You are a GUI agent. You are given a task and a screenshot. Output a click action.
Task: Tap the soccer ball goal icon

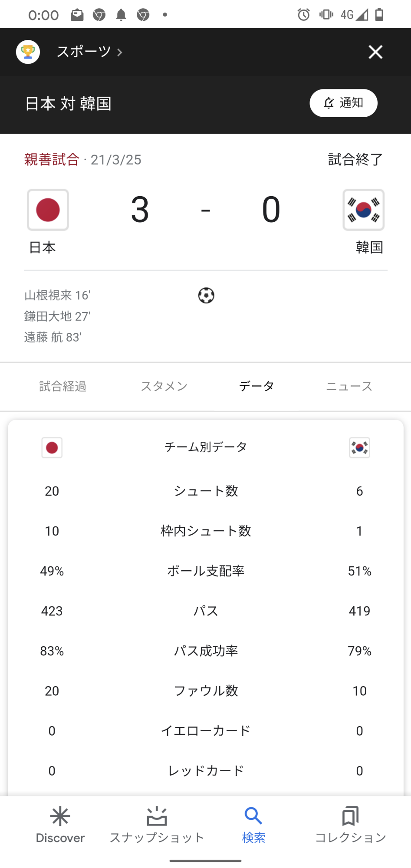(206, 296)
